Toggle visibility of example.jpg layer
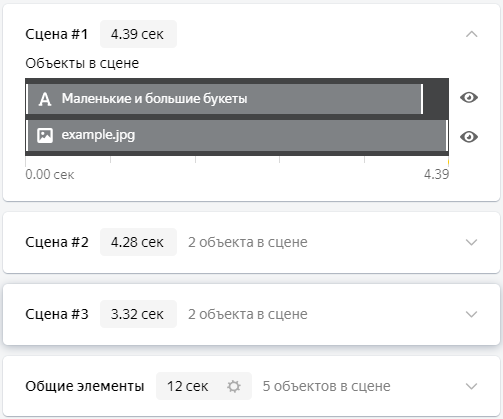 (469, 137)
